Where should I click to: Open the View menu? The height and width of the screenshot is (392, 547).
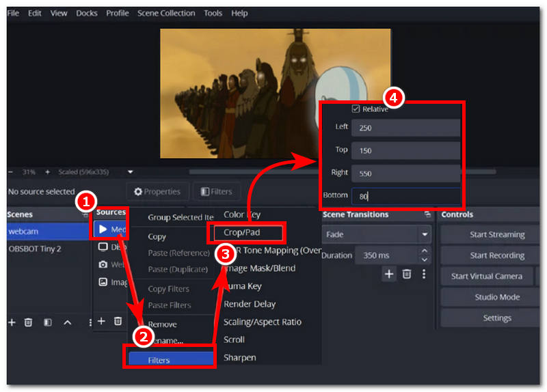[58, 13]
